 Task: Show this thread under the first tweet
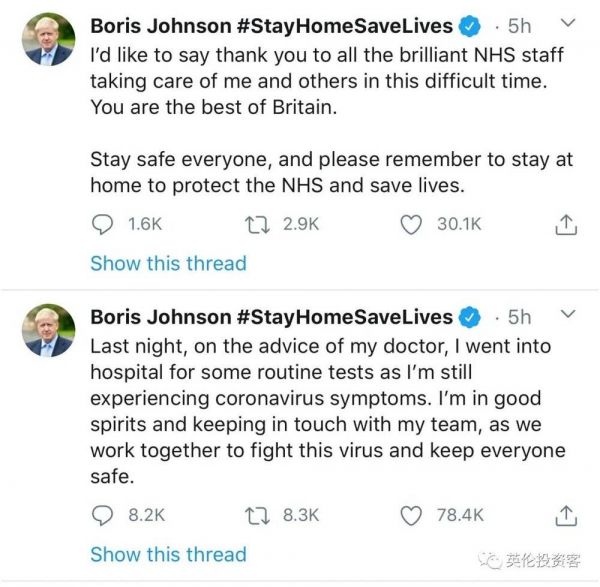(168, 263)
